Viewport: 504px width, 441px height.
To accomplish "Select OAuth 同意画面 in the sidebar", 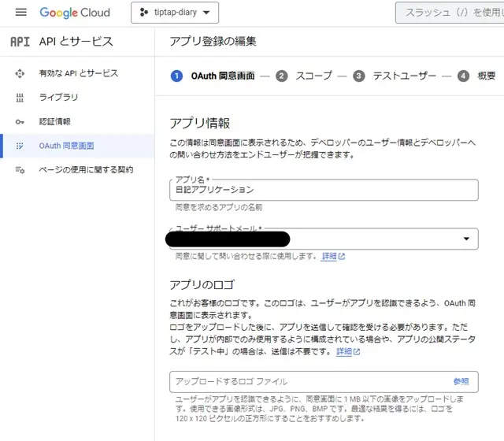I will tap(67, 146).
